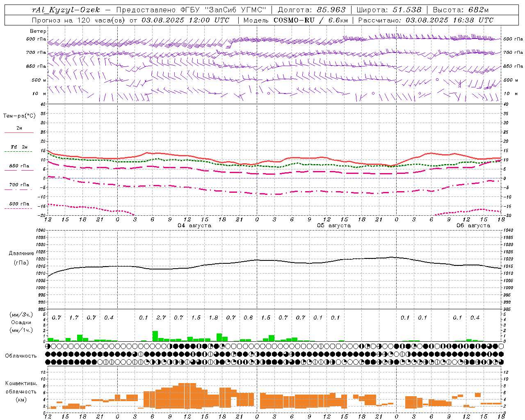The height and width of the screenshot is (420, 525).
Task: Select the forecast start 03.08.2025 12:00 UTC
Action: tap(185, 20)
